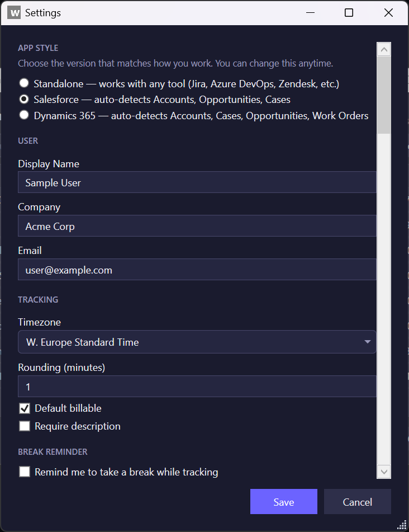The width and height of the screenshot is (409, 532).
Task: Click the W app icon in title bar
Action: click(x=14, y=13)
